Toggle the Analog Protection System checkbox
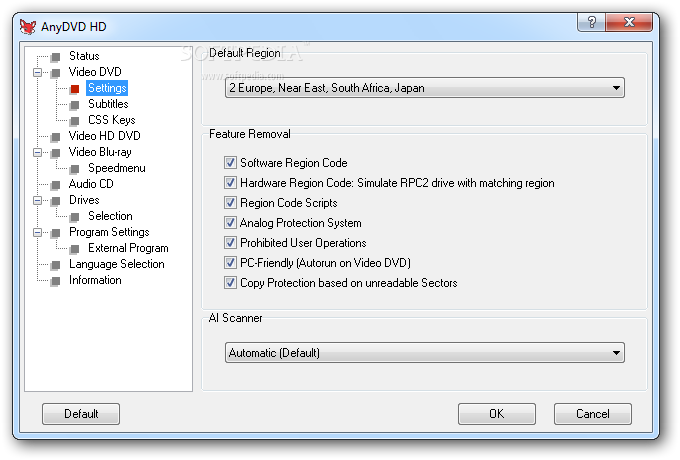This screenshot has height=460, width=680. (x=231, y=223)
